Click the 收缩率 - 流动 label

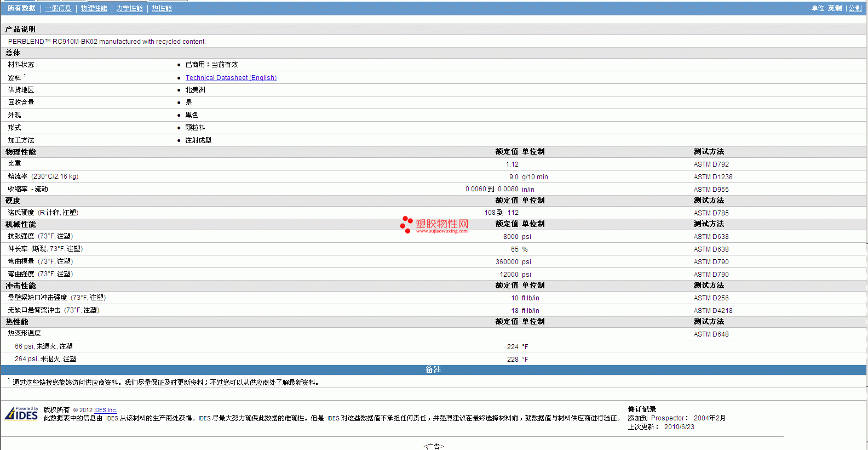tap(27, 189)
